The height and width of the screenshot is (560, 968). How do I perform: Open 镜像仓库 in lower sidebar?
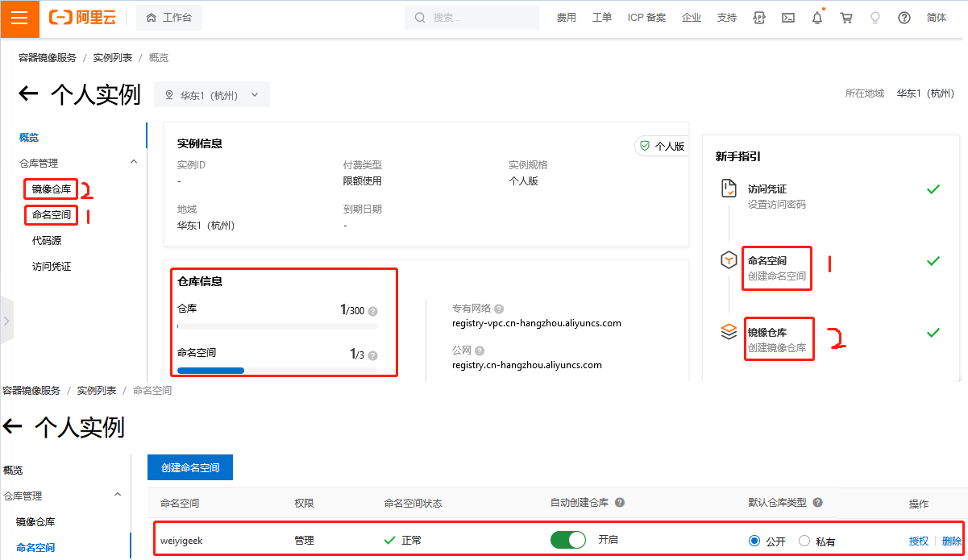coord(35,522)
